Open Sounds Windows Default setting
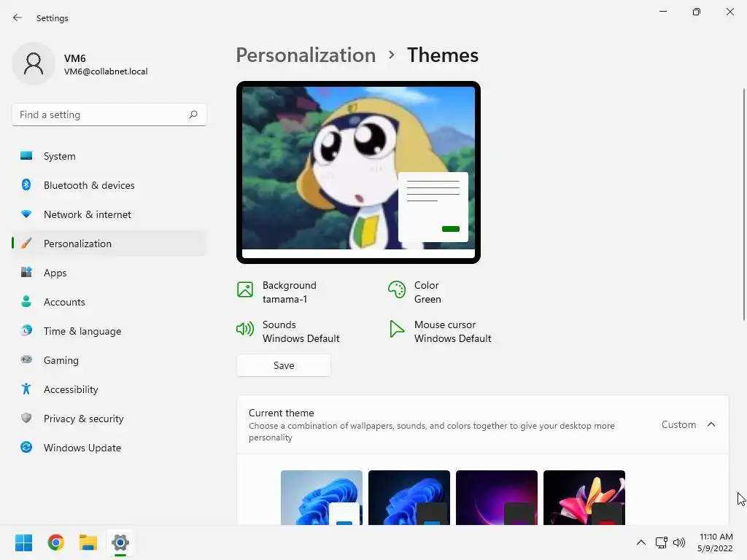Screen dimensions: 747x560 (288, 332)
